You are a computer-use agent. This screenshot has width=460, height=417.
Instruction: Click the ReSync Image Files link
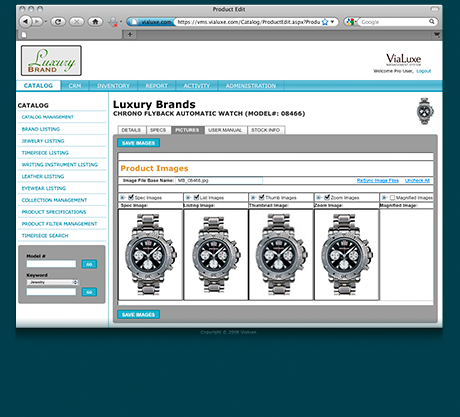click(378, 180)
